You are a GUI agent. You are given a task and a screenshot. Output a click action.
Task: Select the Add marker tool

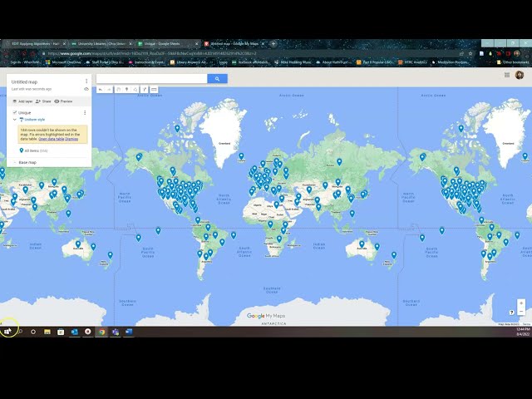[x=127, y=90]
